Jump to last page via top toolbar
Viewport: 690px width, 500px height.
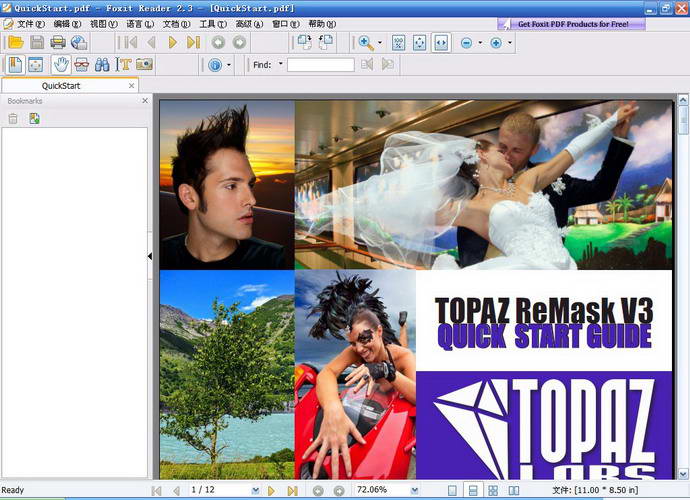(x=194, y=43)
